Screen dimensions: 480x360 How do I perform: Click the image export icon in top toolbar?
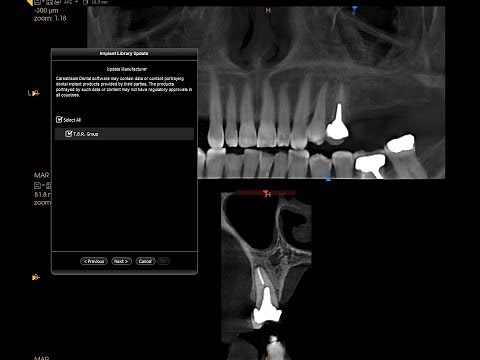point(58,2)
